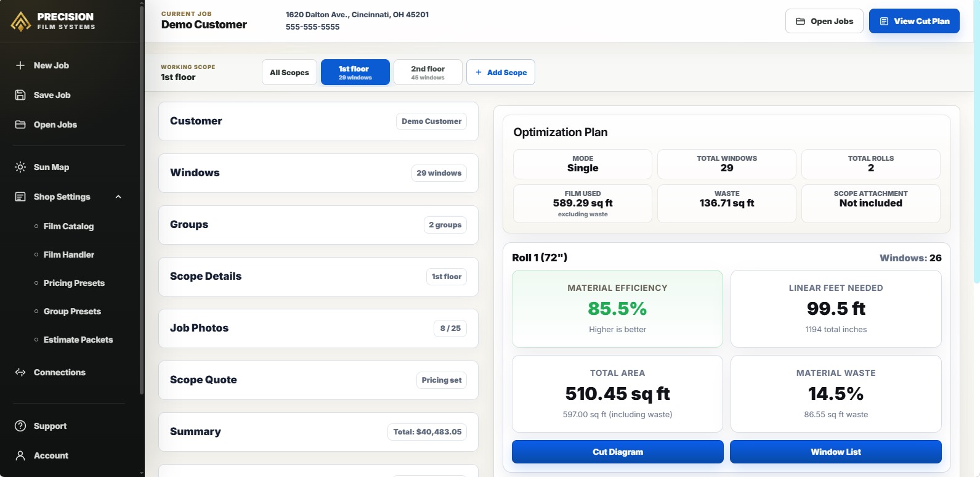
Task: Click the Add Scope button
Action: 501,72
